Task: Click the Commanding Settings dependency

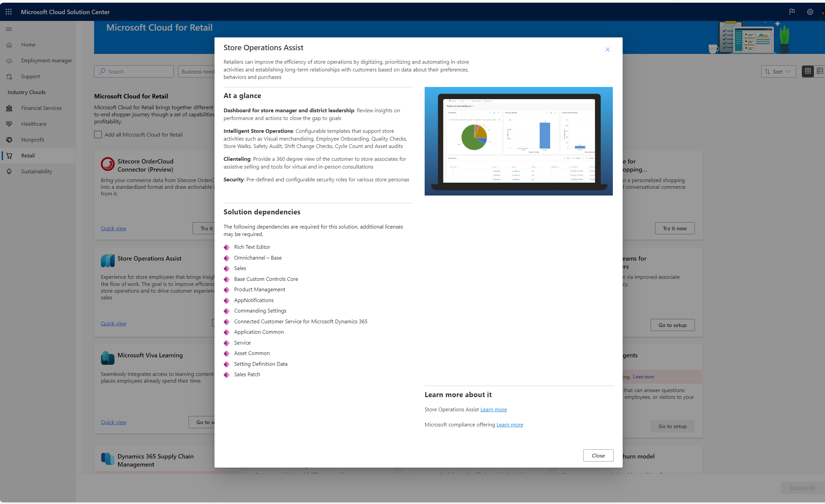Action: point(260,310)
